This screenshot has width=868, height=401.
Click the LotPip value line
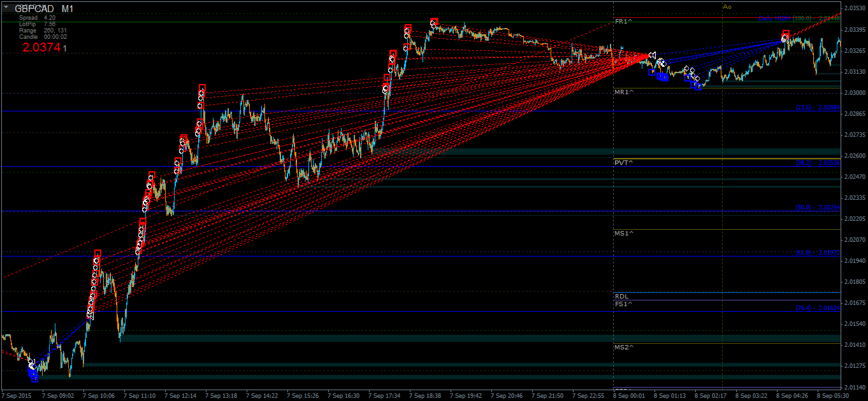point(38,24)
